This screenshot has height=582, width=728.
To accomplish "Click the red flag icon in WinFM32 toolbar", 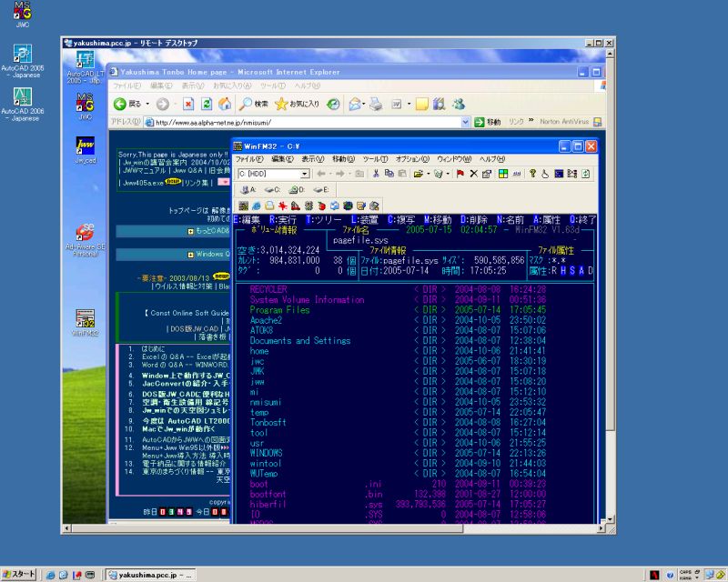I will pyautogui.click(x=460, y=173).
